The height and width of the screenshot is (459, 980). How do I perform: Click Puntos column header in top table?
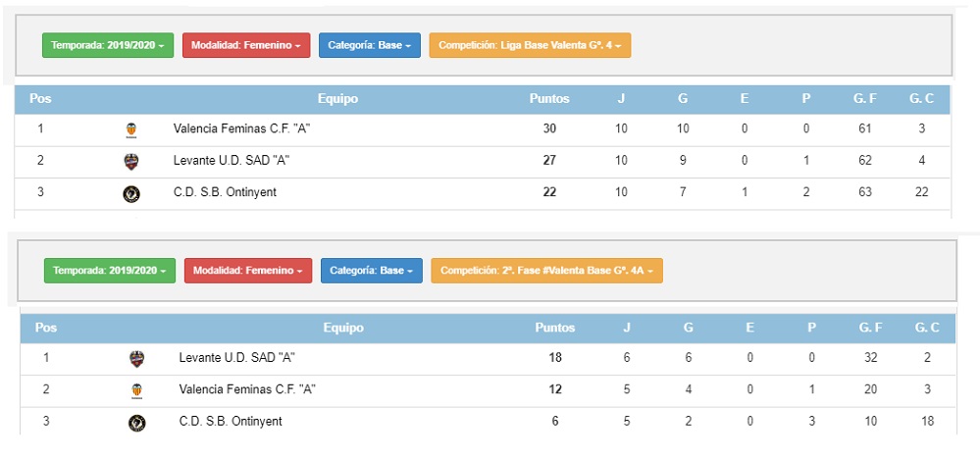[549, 99]
